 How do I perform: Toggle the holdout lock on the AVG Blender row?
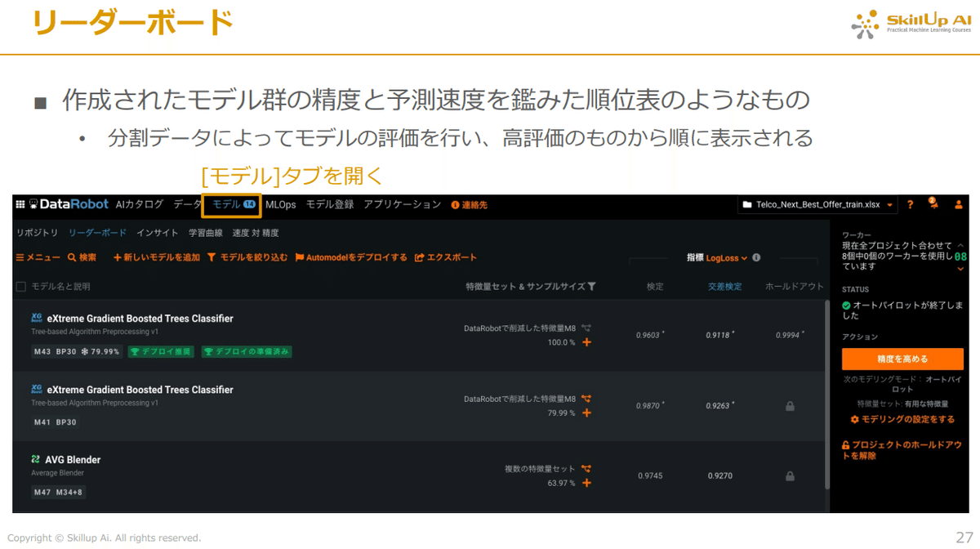click(790, 475)
